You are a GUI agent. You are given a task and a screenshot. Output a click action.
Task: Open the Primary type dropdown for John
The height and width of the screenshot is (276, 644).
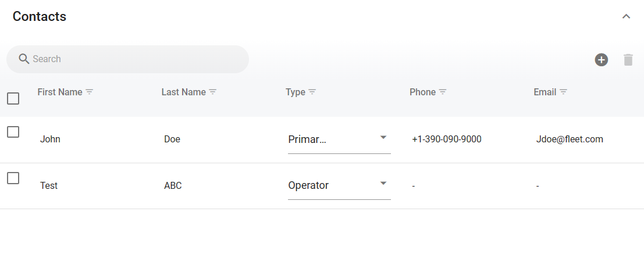click(x=339, y=139)
